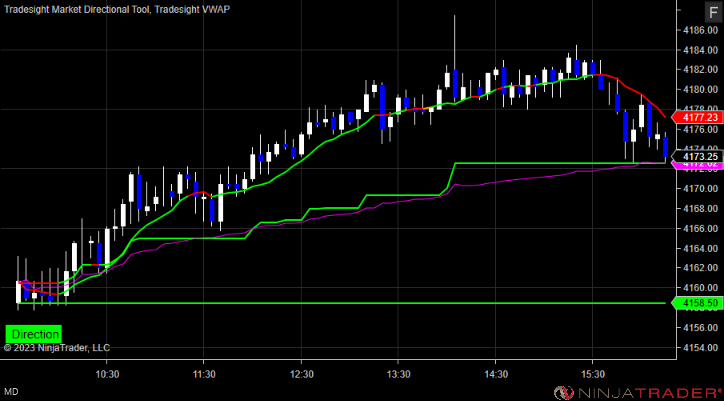Click the green Direction indicator label
The width and height of the screenshot is (724, 401).
coord(33,334)
